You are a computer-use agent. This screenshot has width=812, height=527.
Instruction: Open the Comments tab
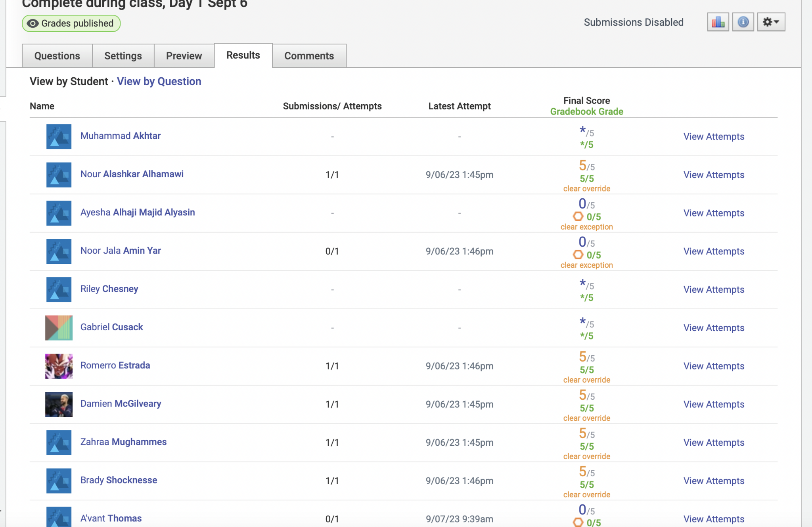click(x=309, y=56)
